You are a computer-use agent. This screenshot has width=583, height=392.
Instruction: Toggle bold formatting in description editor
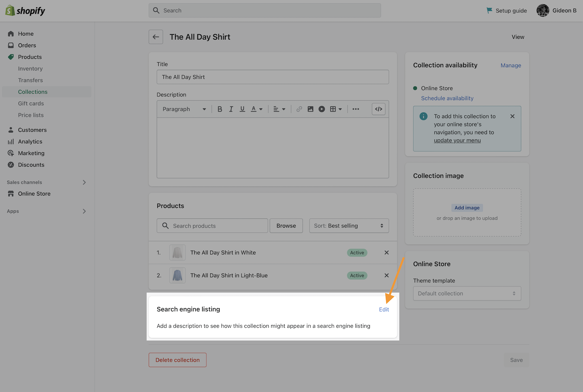tap(220, 109)
